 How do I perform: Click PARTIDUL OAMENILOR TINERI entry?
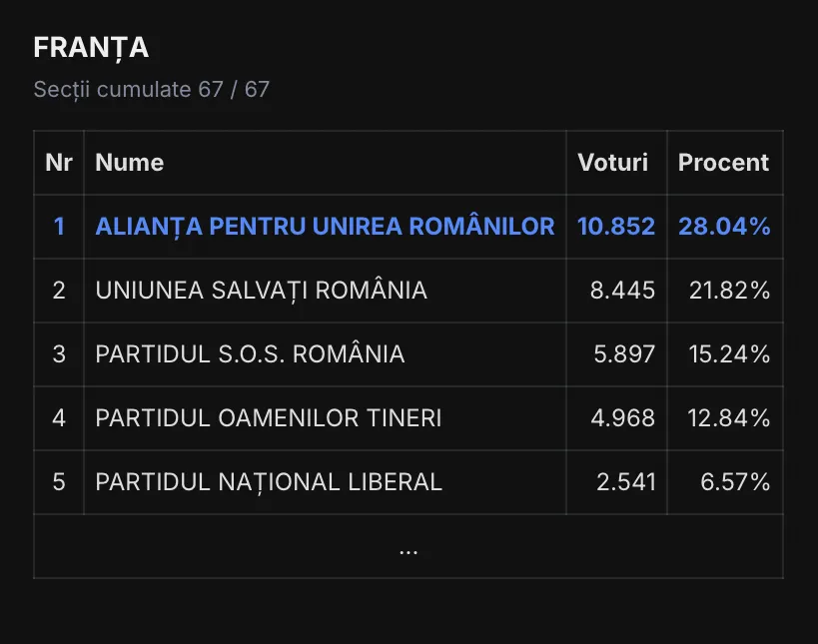tap(268, 418)
